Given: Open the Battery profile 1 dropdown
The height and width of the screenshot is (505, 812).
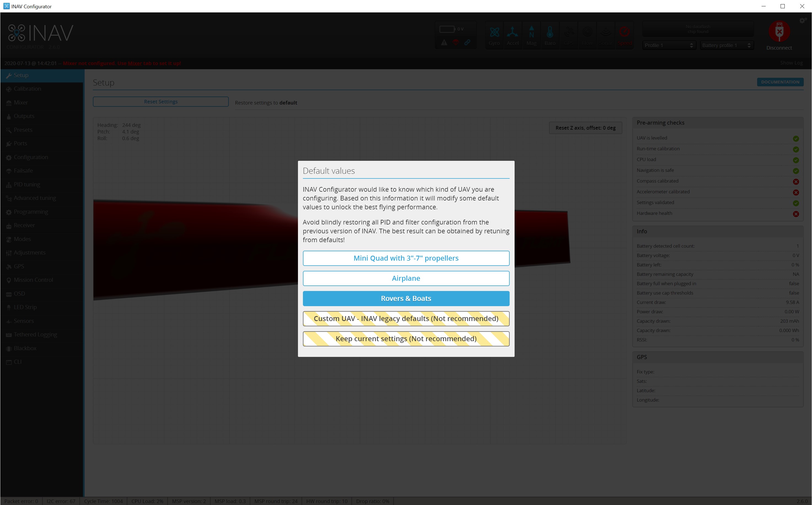Looking at the screenshot, I should coord(727,45).
